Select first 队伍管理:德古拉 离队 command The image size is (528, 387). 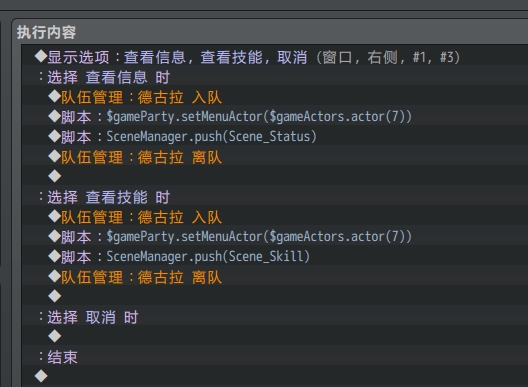click(x=275, y=157)
